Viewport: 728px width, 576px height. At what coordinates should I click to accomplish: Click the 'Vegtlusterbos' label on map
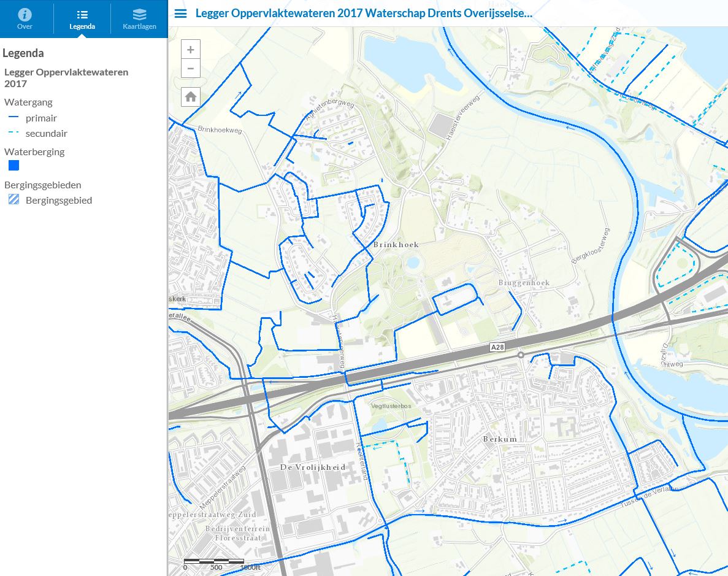[391, 406]
